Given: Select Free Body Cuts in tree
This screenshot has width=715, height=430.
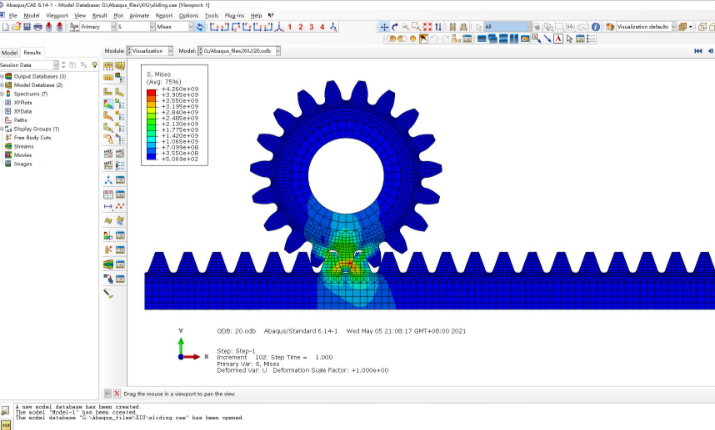Looking at the screenshot, I should [x=32, y=137].
